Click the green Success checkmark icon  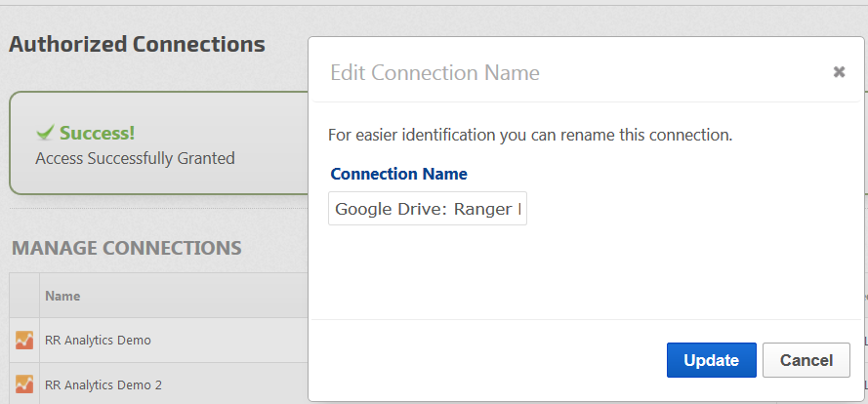(45, 133)
